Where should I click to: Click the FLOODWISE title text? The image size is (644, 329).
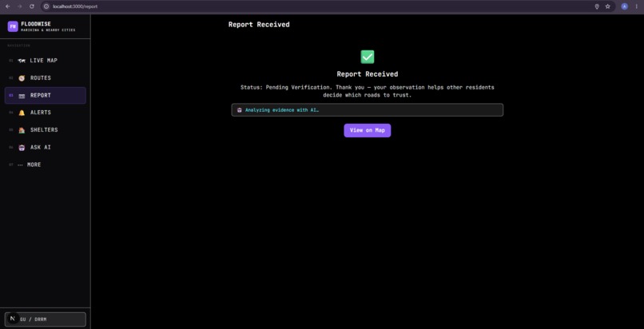36,24
